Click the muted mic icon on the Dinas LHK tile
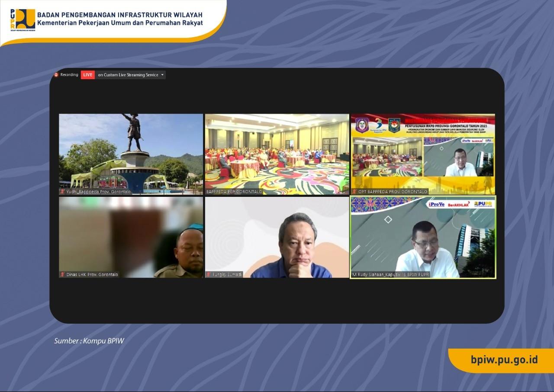This screenshot has height=392, width=554. pos(63,274)
